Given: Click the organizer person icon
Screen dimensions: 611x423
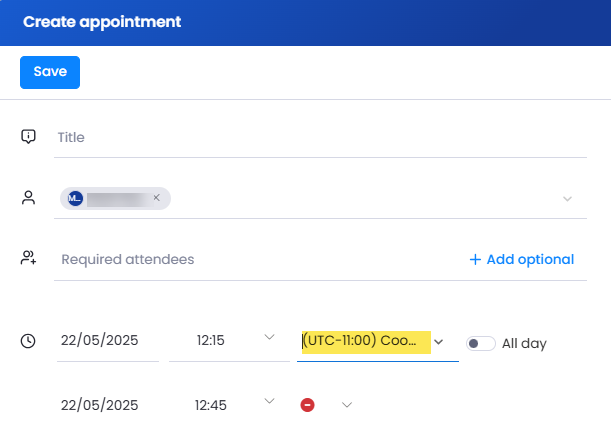Looking at the screenshot, I should 28,197.
